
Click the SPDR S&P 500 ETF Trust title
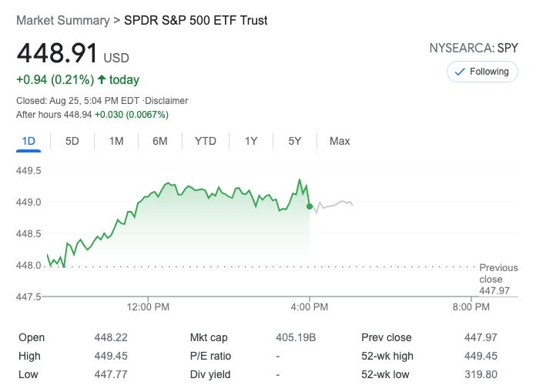[196, 21]
